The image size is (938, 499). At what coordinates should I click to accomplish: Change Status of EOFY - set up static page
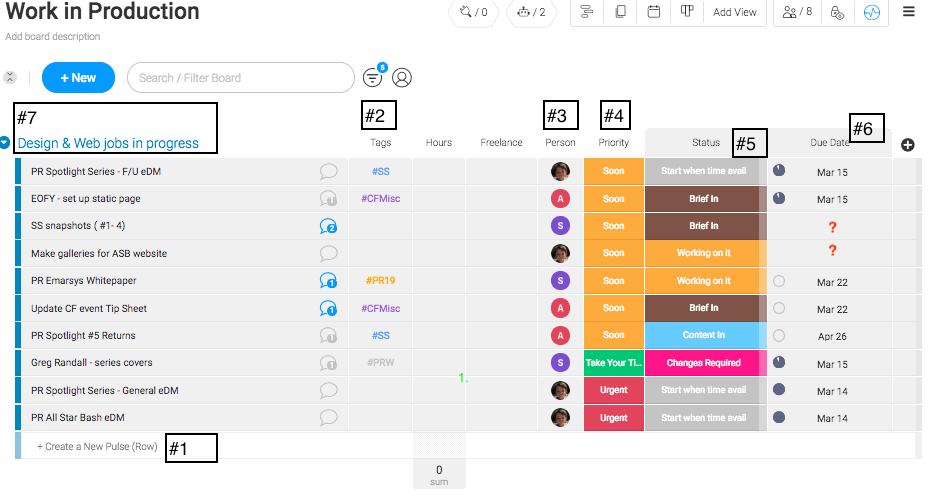pyautogui.click(x=706, y=199)
